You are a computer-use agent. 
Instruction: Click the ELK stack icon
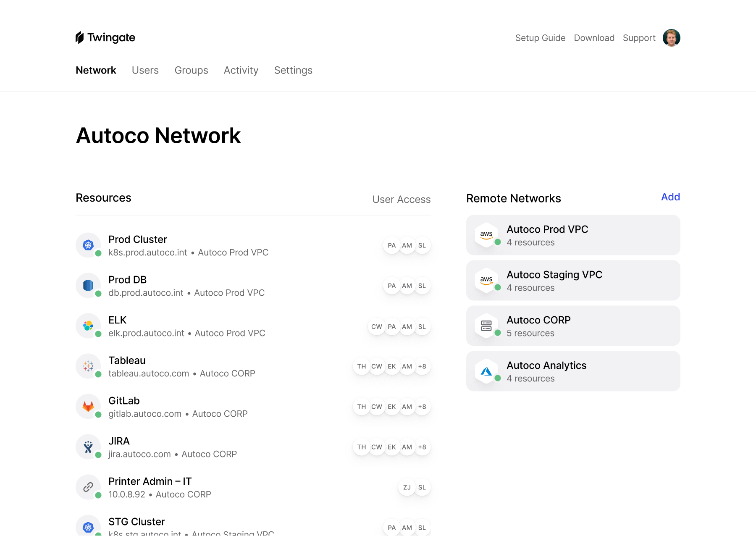[88, 326]
